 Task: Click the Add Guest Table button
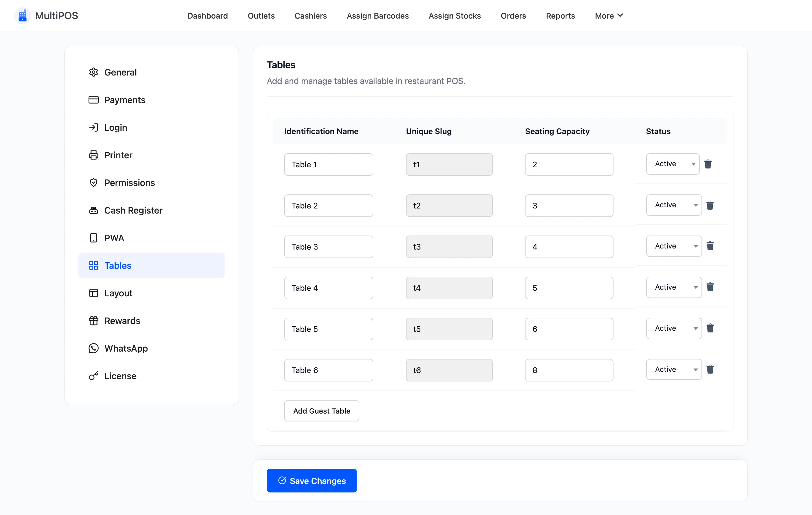321,411
